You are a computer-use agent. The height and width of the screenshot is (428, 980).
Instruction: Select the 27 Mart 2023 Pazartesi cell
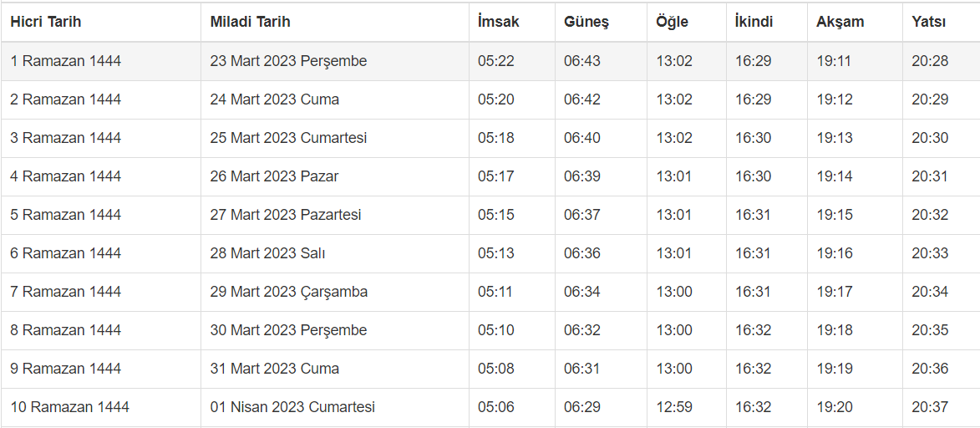click(x=286, y=215)
